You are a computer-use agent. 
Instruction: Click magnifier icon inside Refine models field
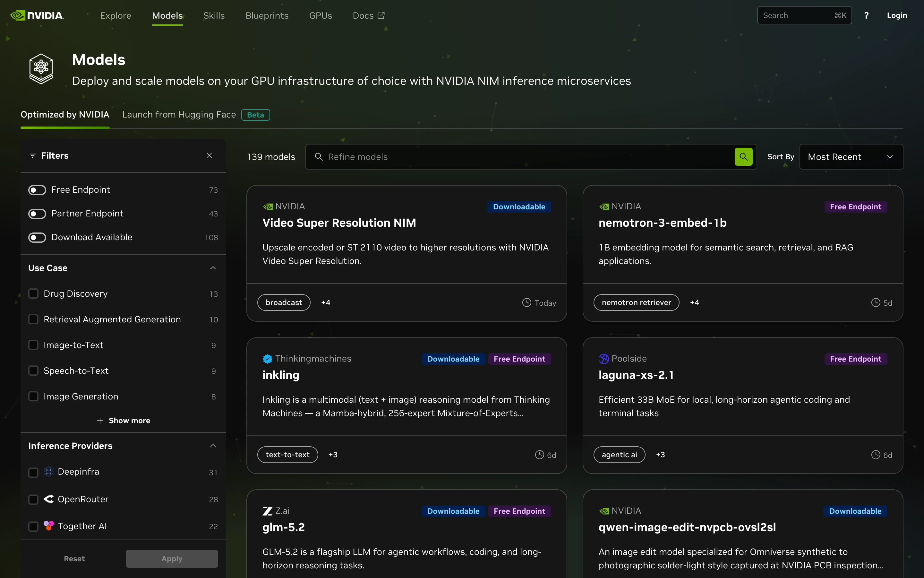click(319, 157)
